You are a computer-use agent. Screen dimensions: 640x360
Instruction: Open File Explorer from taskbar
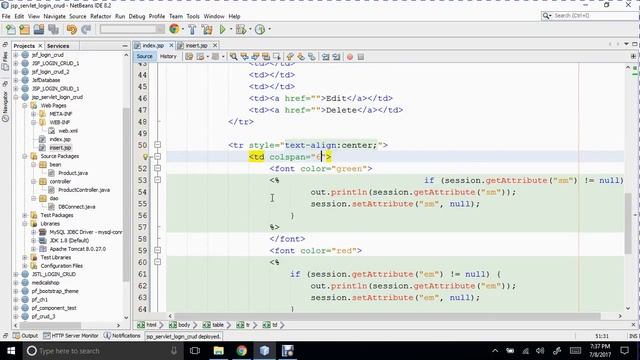coord(218,351)
